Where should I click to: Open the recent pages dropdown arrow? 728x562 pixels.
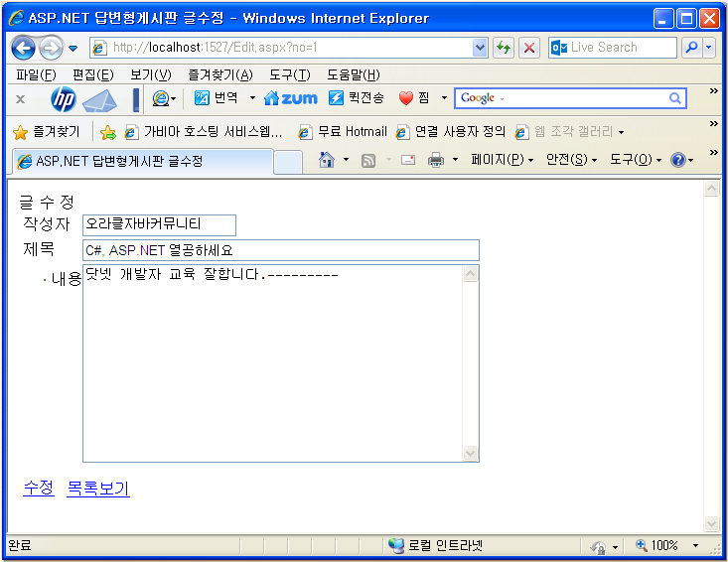[73, 48]
